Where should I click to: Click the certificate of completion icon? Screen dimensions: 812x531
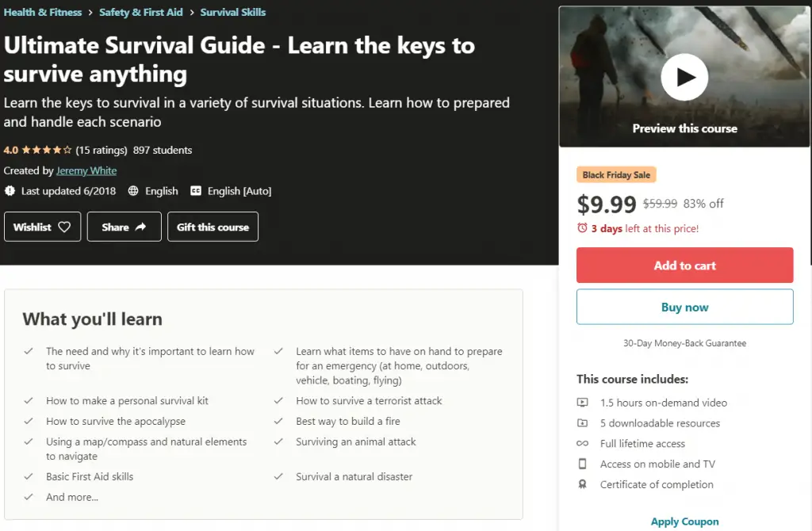(x=582, y=484)
